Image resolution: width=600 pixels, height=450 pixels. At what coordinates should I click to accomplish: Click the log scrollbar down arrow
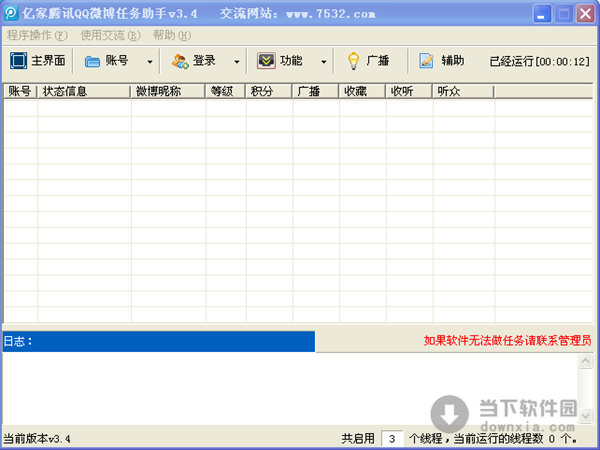coord(585,416)
